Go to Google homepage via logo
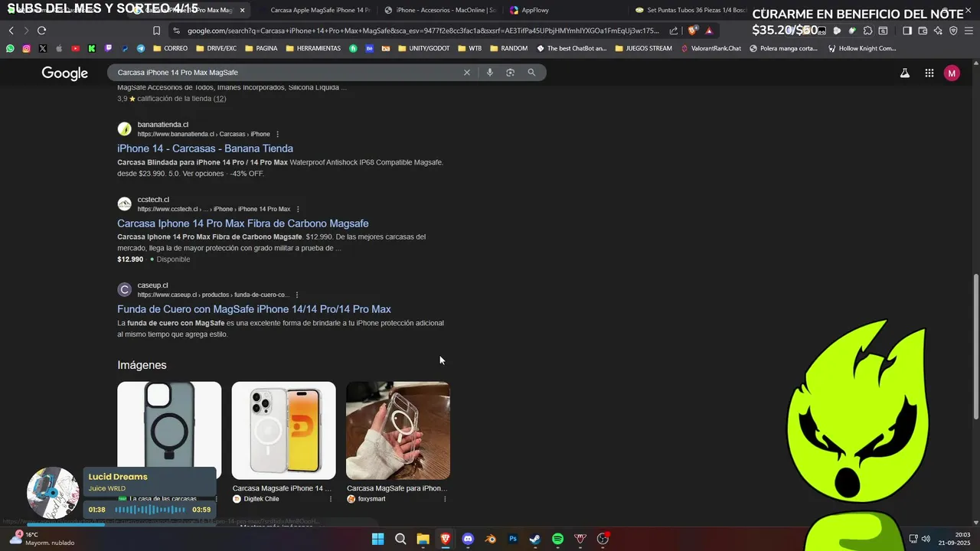Image resolution: width=980 pixels, height=551 pixels. point(65,73)
